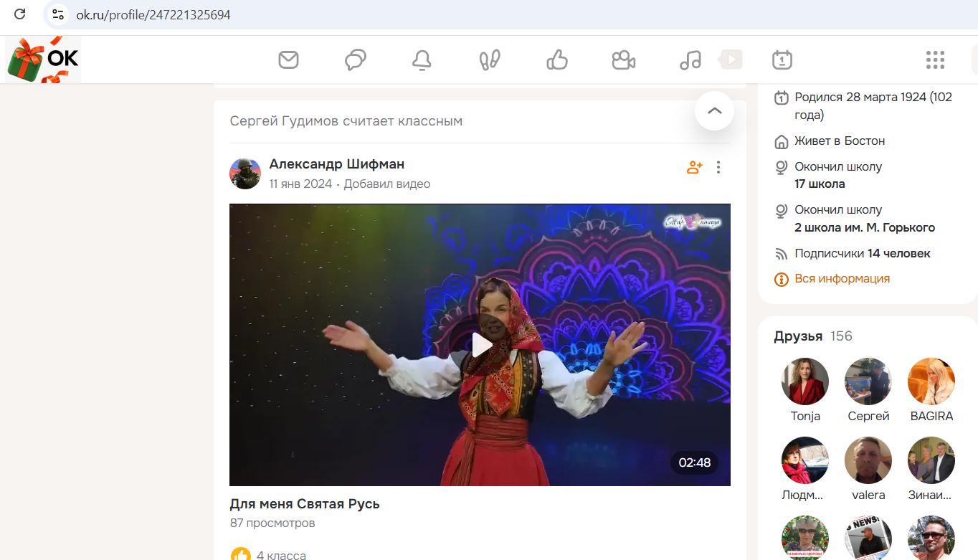Open the 'Друзья' friends heading
This screenshot has width=978, height=560.
click(798, 336)
